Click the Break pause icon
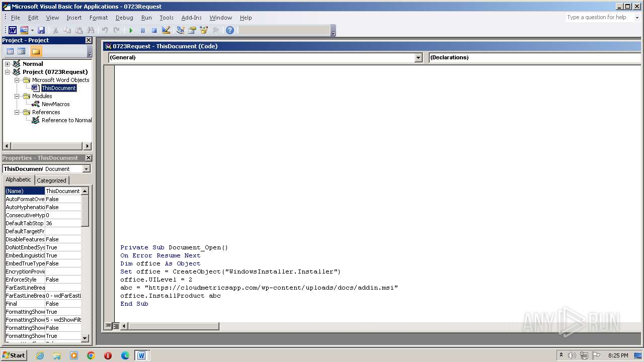 pyautogui.click(x=142, y=30)
